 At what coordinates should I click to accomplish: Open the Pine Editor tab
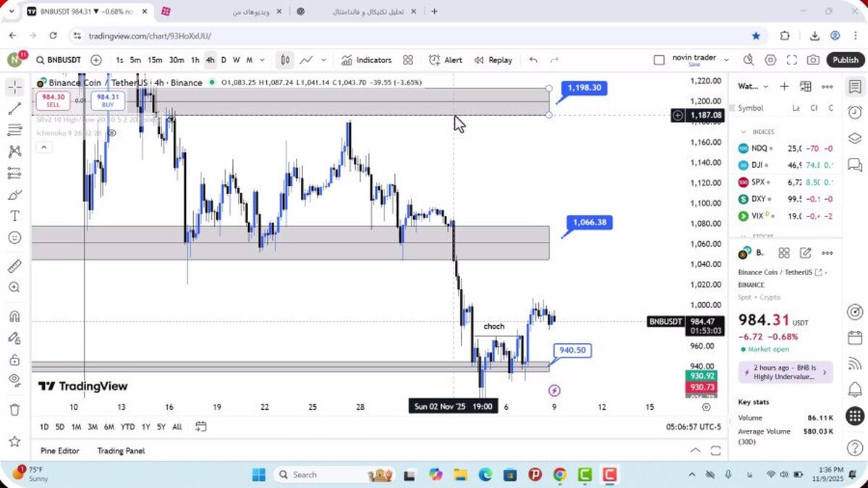[60, 450]
